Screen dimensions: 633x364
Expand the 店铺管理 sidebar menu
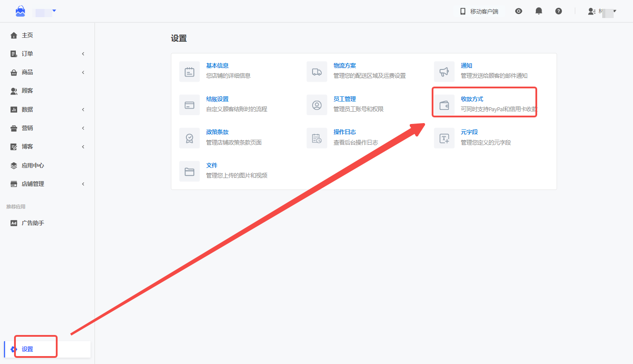pyautogui.click(x=47, y=184)
